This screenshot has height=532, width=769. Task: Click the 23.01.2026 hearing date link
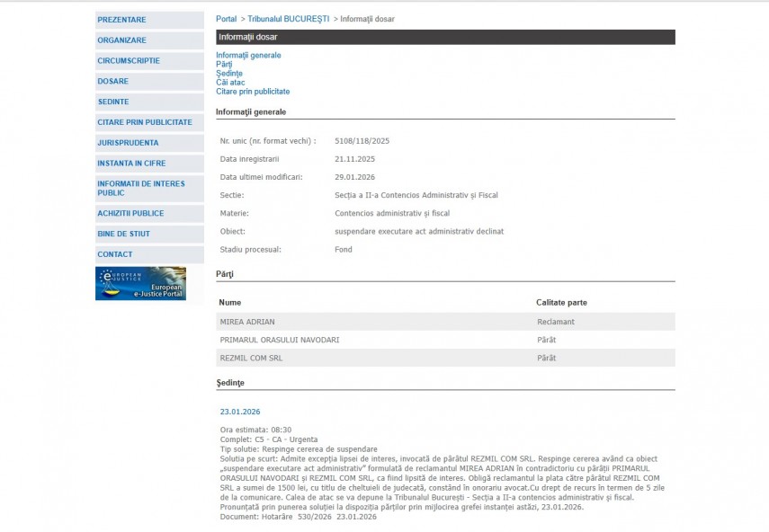(x=240, y=412)
